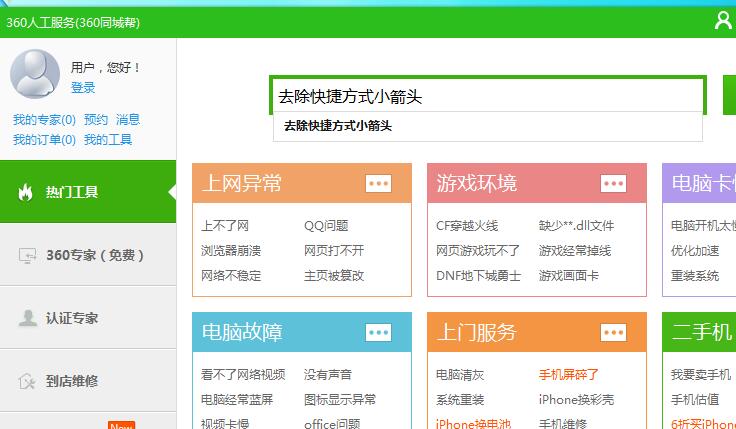This screenshot has width=736, height=429.
Task: Click the search box with 去除快捷方式小箭头
Action: pyautogui.click(x=488, y=96)
